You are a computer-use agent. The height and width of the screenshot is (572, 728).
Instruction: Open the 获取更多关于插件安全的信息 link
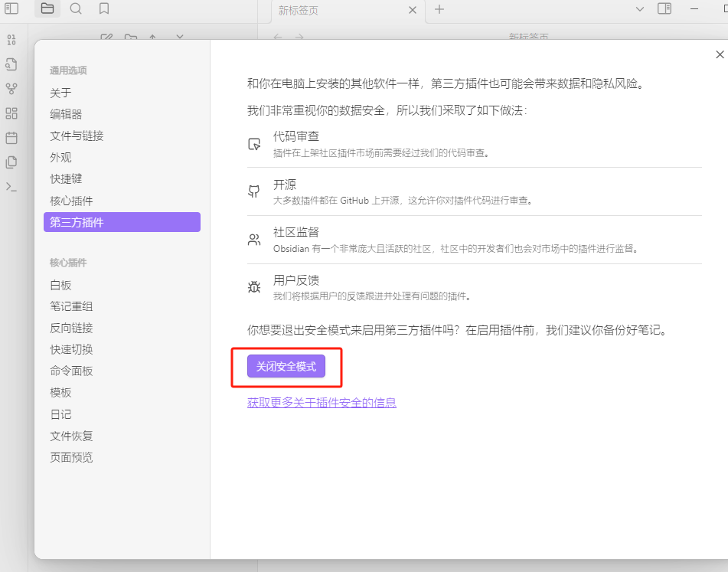pyautogui.click(x=322, y=403)
